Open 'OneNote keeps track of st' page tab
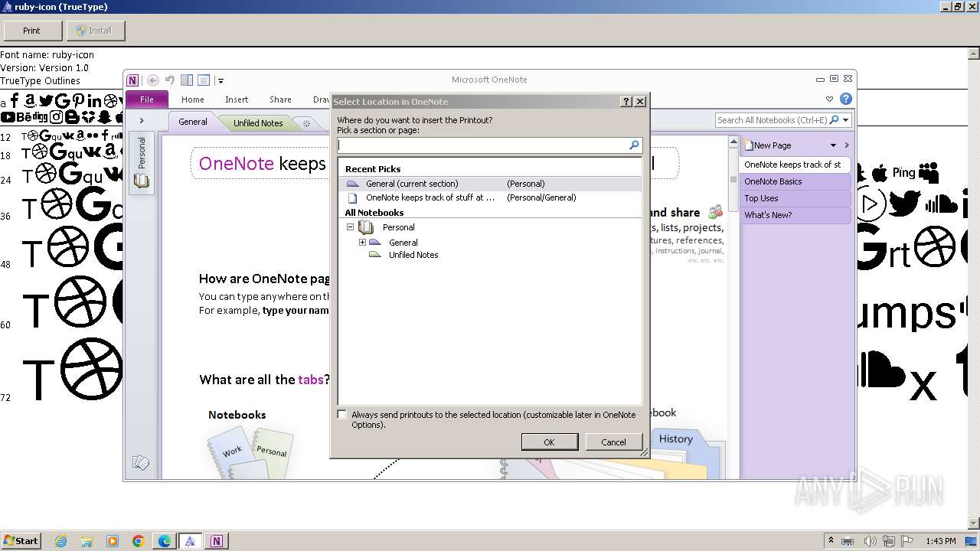 (795, 165)
